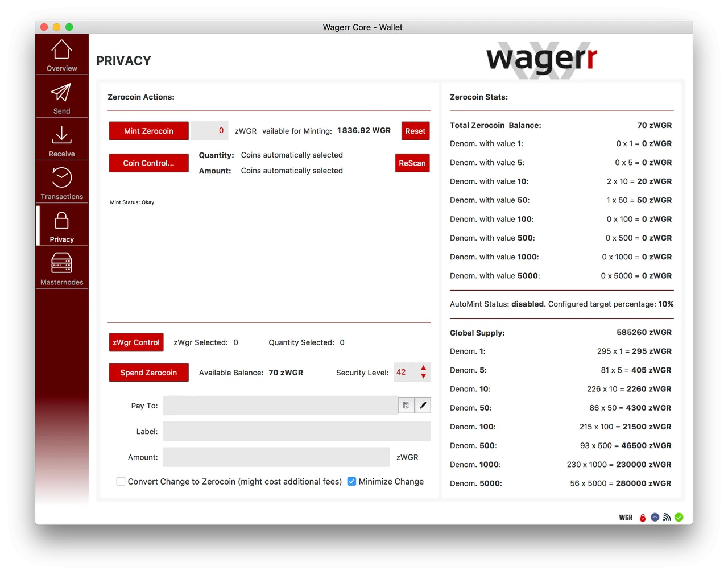
Task: Click the Global Supply value 585260 zWGR
Action: tap(644, 332)
